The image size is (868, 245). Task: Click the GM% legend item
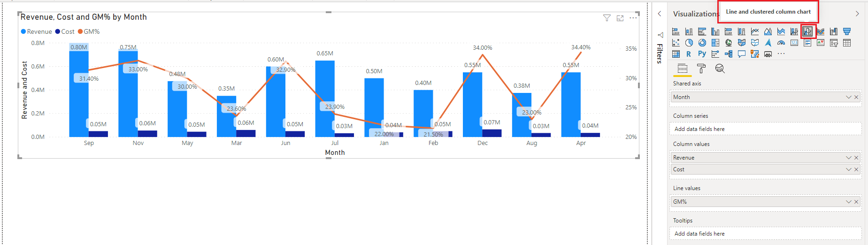click(x=89, y=31)
